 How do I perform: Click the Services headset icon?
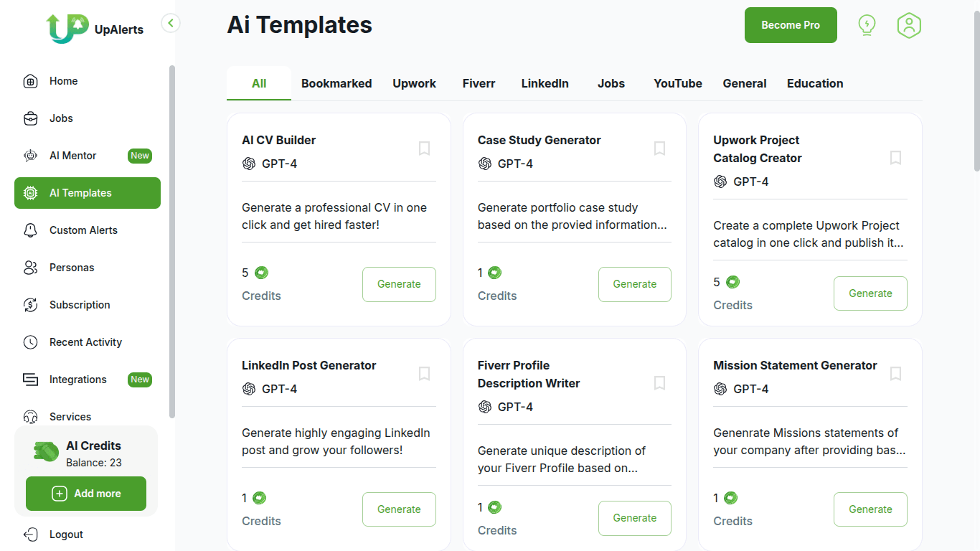30,417
